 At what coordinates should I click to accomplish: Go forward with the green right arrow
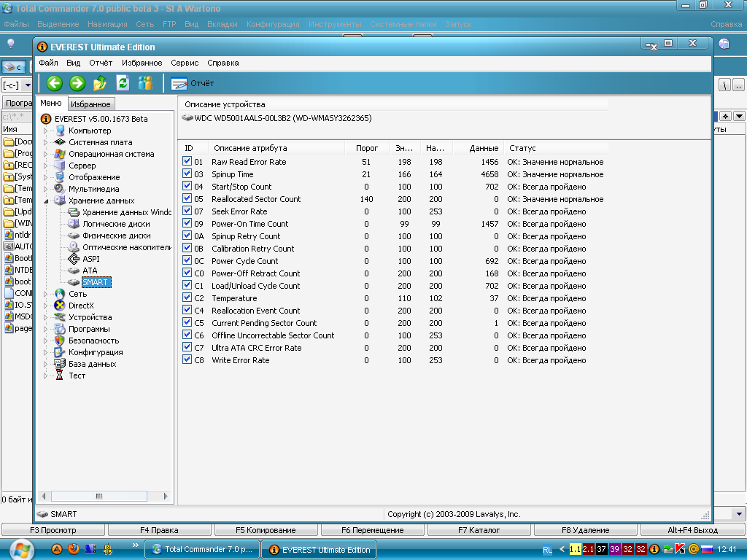point(77,83)
